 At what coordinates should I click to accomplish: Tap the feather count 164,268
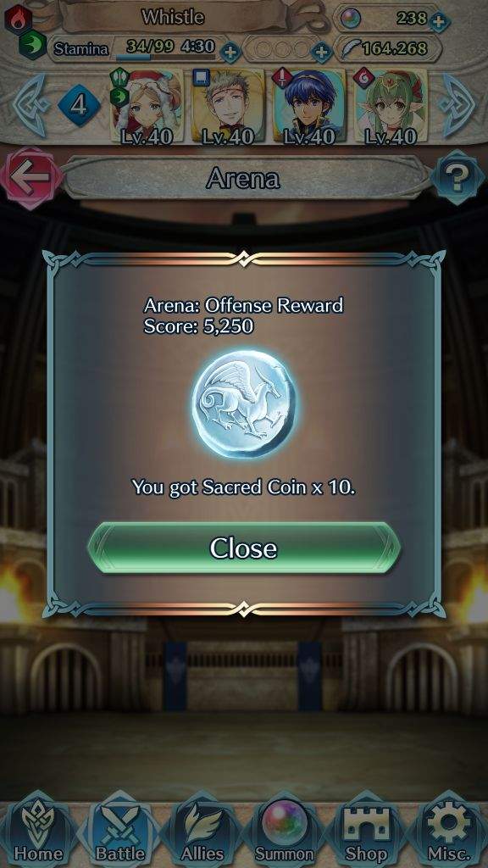coord(395,50)
